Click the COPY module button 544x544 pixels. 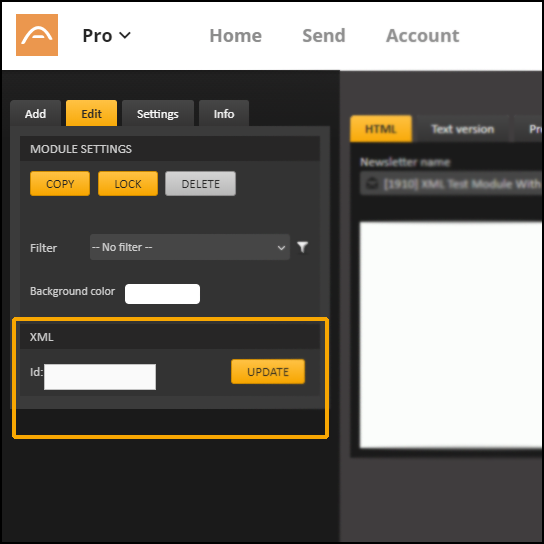[x=60, y=184]
